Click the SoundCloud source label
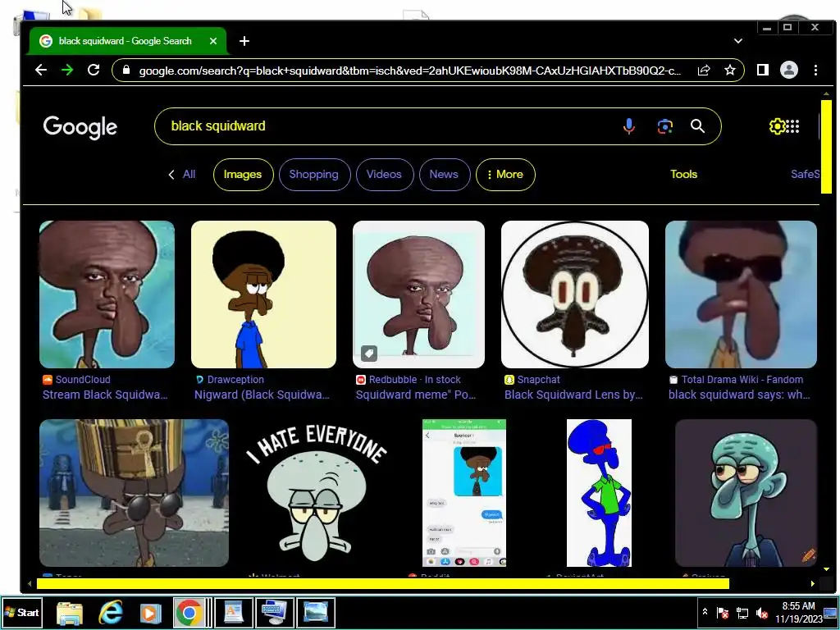The width and height of the screenshot is (840, 630). point(76,379)
